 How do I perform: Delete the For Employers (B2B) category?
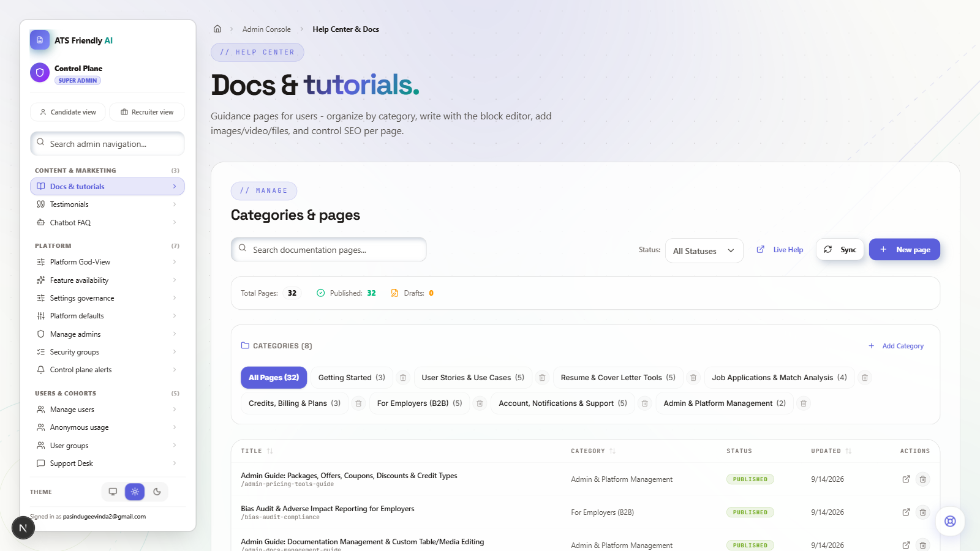tap(480, 403)
